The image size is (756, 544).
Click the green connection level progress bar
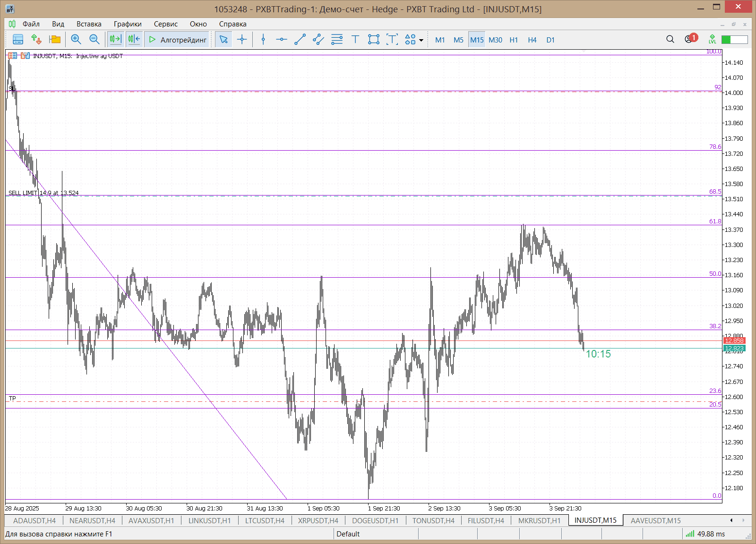(734, 40)
